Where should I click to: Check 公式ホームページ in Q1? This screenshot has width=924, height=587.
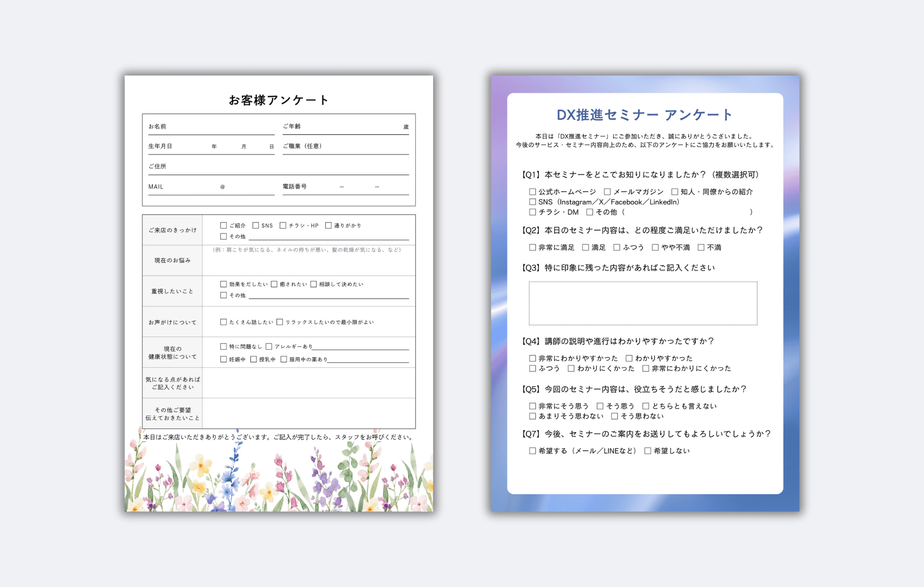point(532,191)
